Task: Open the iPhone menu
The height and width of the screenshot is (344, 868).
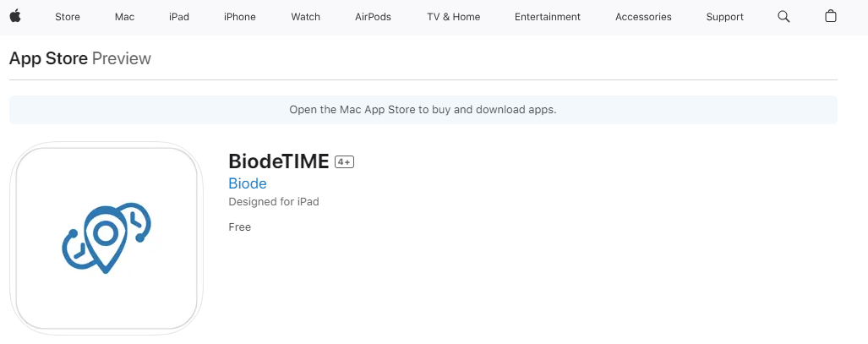Action: click(240, 17)
